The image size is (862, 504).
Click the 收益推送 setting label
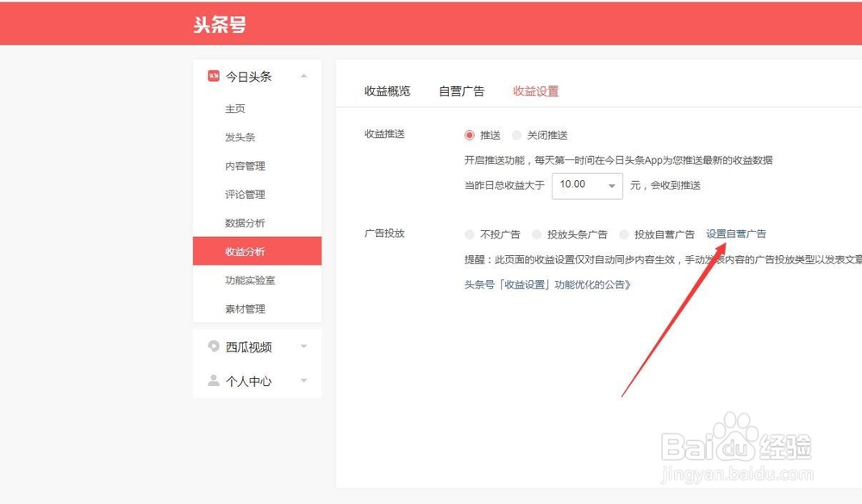click(384, 134)
